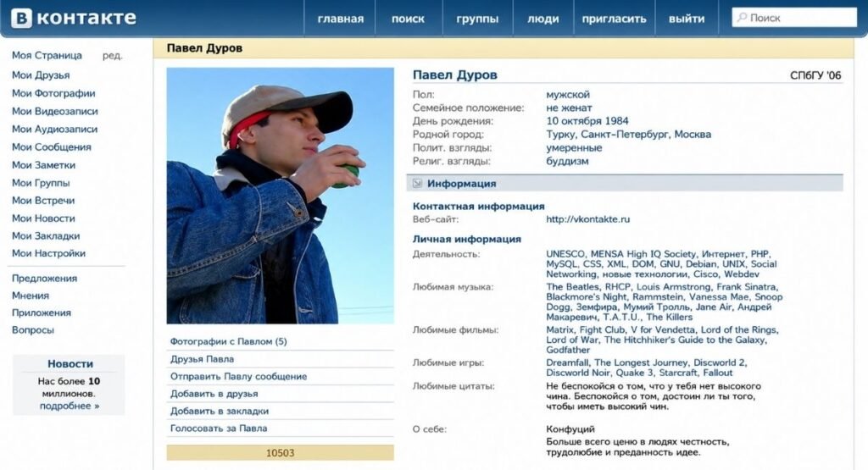View Мои Заметки
This screenshot has width=868, height=470.
44,165
